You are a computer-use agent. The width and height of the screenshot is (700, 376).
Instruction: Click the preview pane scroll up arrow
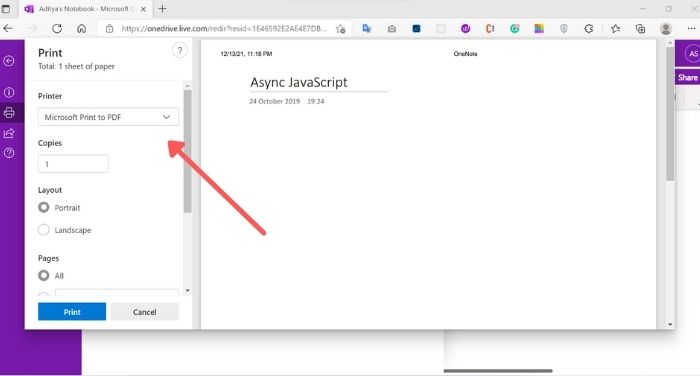tap(670, 43)
